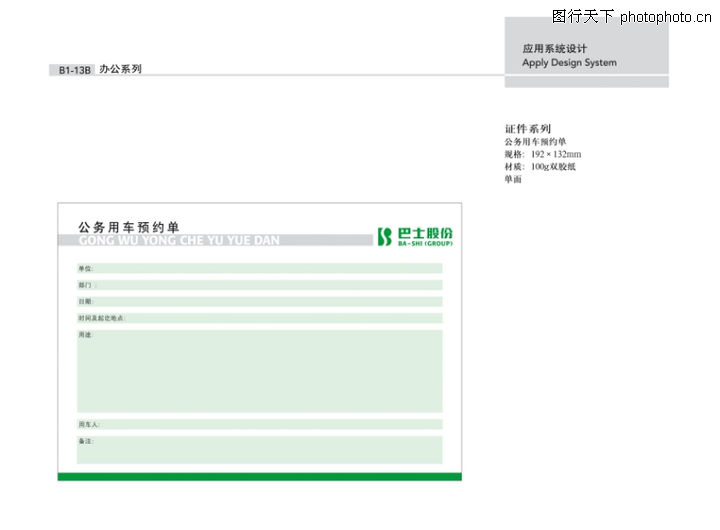Click the 规格 192×132mm specification line

[x=543, y=154]
